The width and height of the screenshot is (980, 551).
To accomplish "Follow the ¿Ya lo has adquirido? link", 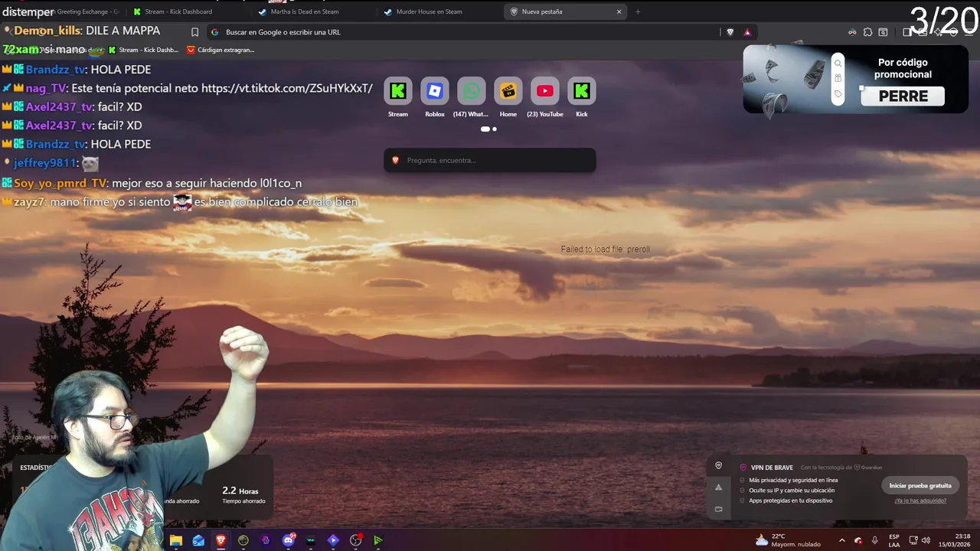I will [x=920, y=500].
